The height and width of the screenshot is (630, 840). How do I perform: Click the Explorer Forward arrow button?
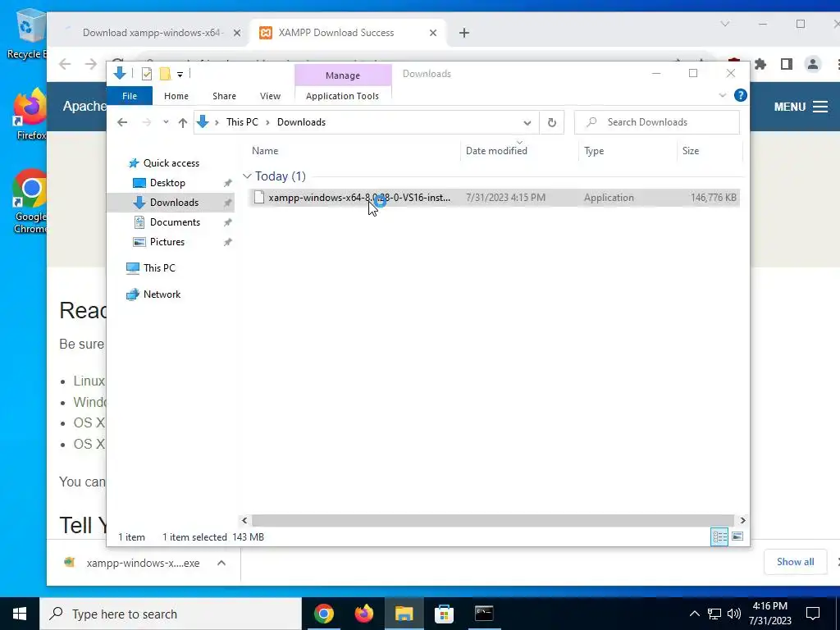146,122
